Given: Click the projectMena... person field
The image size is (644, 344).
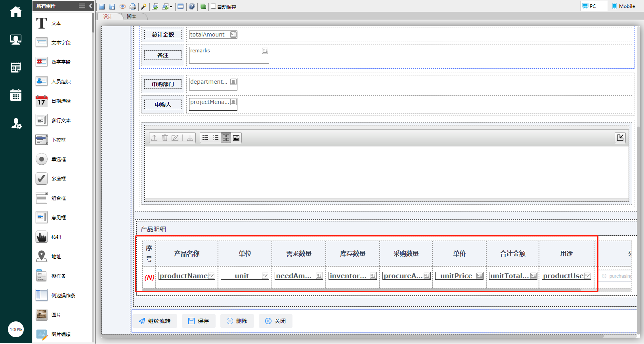Looking at the screenshot, I should pos(213,104).
